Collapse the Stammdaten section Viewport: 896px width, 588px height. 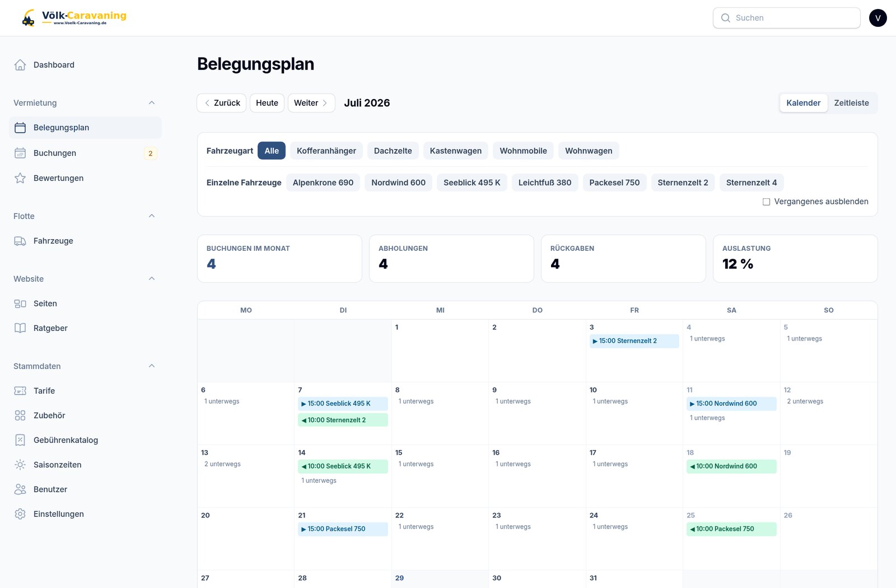point(152,366)
